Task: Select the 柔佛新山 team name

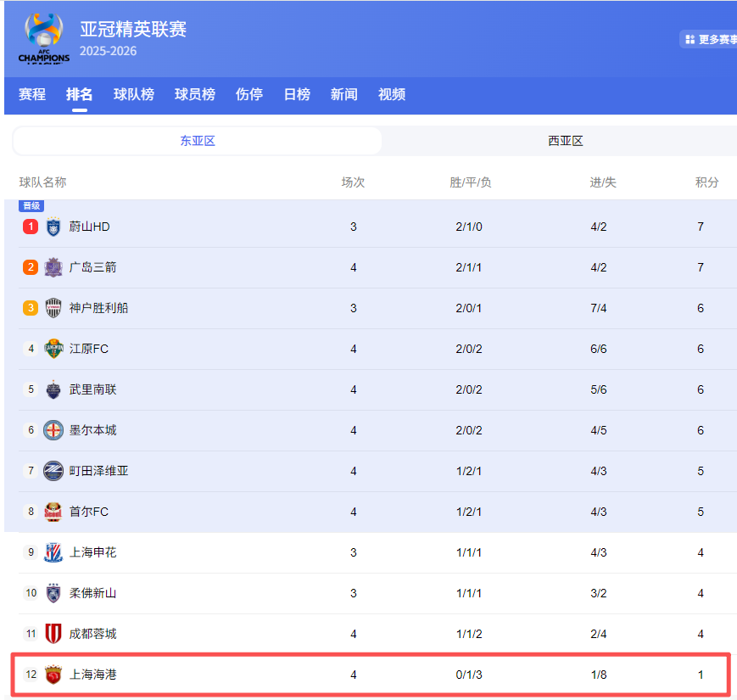Action: click(x=92, y=593)
